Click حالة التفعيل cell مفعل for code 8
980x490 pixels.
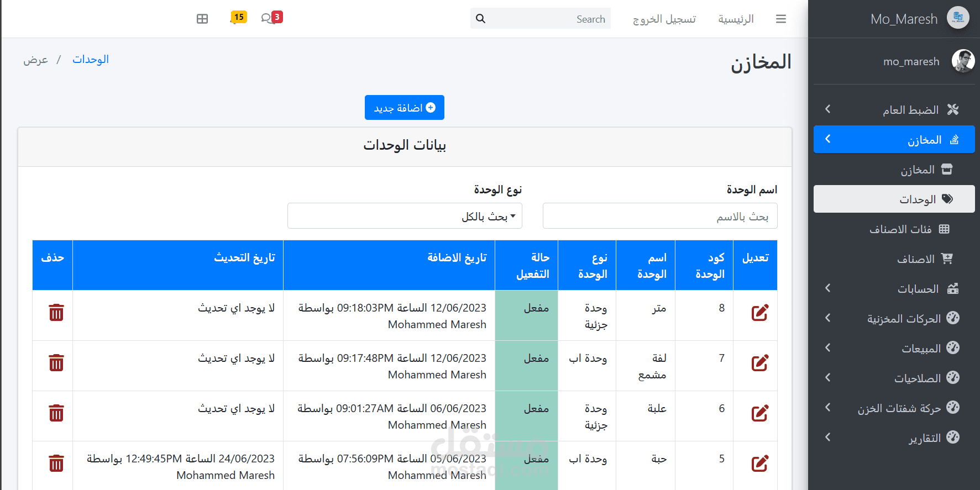coord(526,315)
